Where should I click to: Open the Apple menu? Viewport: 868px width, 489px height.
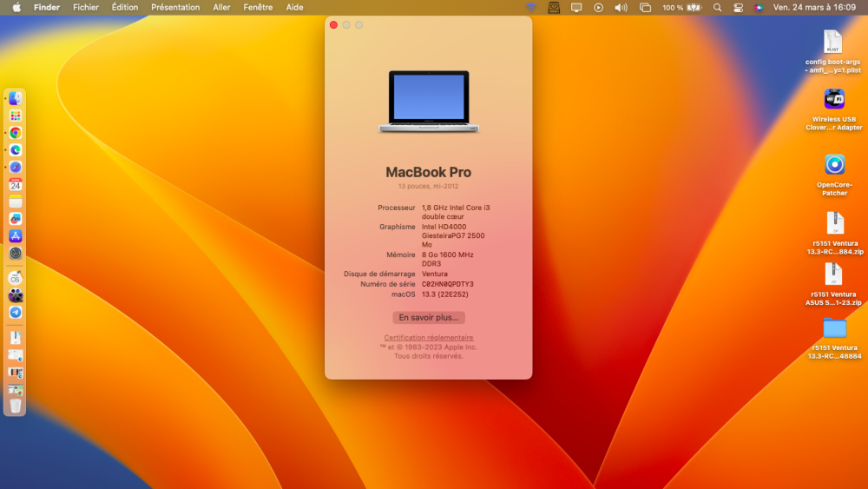pyautogui.click(x=16, y=7)
